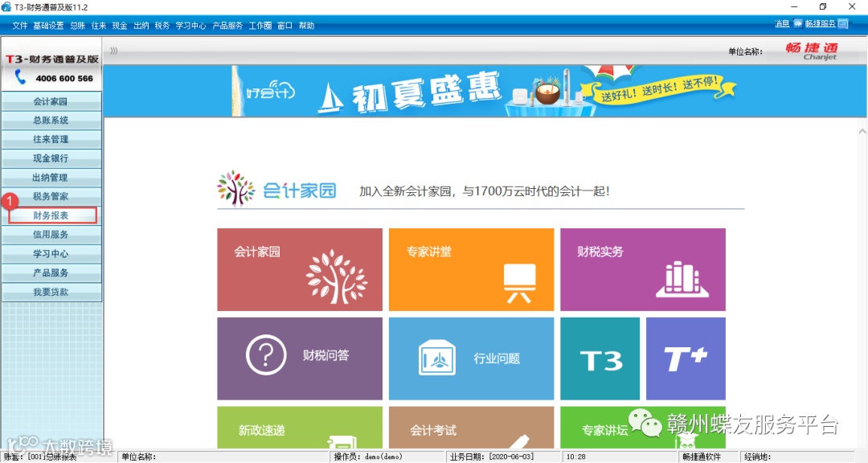Click the chat bubble icon beside 畅捷服务
868x463 pixels.
[x=798, y=23]
